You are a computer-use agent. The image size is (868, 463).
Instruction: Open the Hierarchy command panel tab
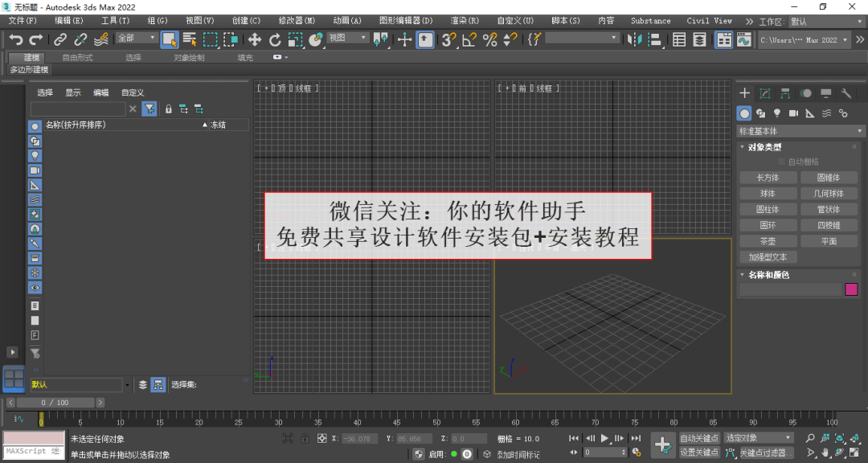point(785,93)
